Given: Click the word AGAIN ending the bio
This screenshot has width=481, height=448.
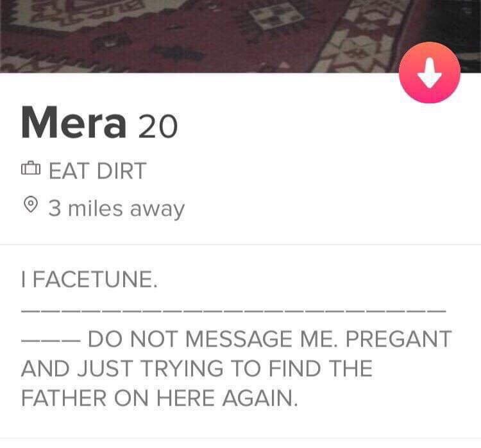Looking at the screenshot, I should (x=260, y=398).
